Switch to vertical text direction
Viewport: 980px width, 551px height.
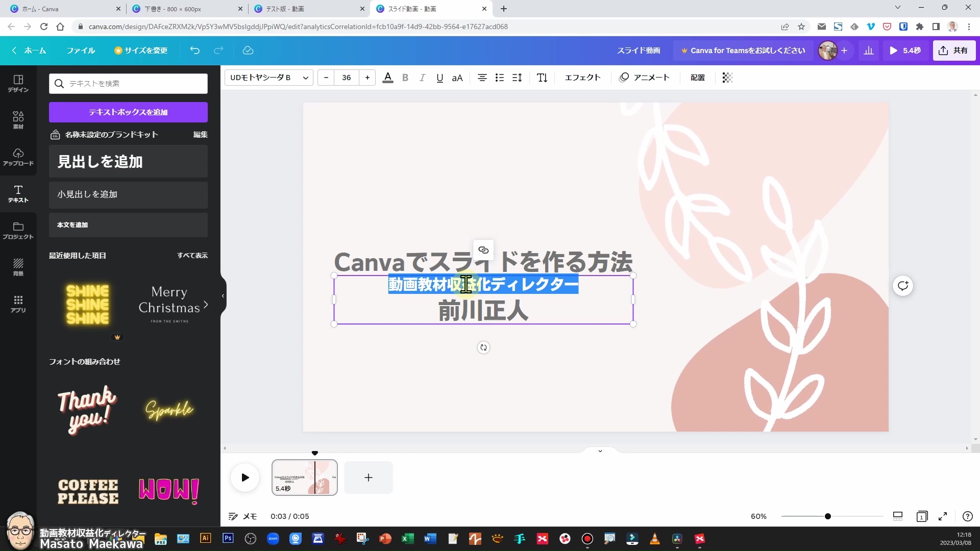click(x=542, y=78)
